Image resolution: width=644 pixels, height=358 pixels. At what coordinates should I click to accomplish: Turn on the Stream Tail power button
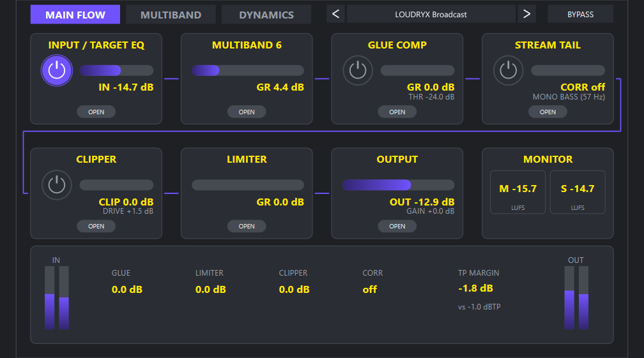pyautogui.click(x=508, y=71)
